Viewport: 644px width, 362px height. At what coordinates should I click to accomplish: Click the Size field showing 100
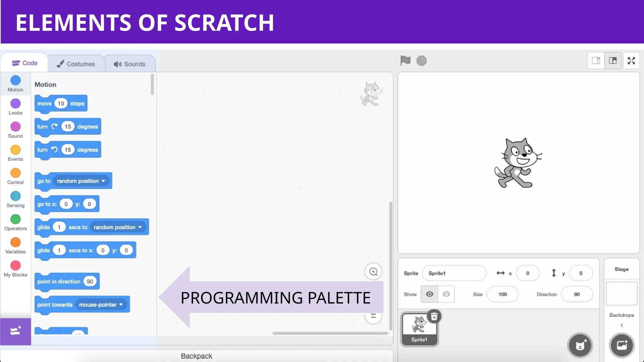(x=502, y=294)
